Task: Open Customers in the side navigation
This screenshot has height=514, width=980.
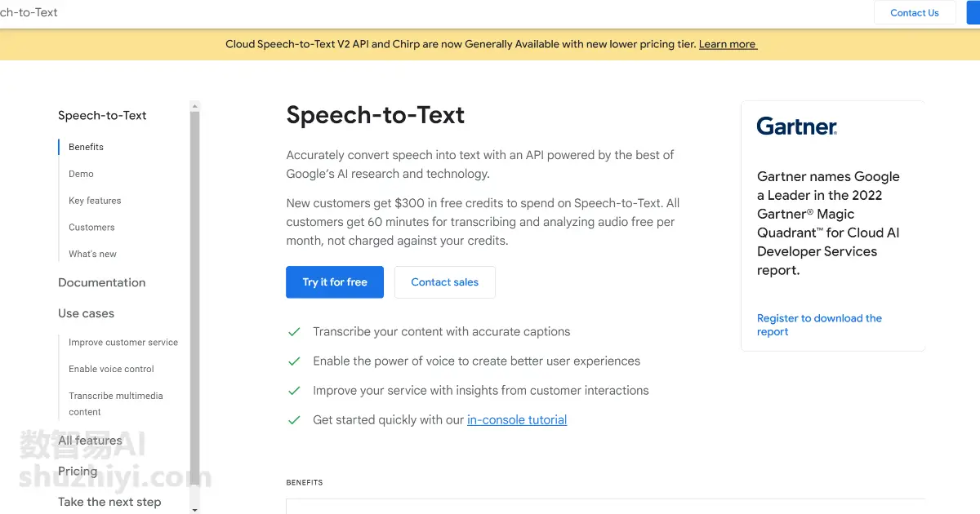Action: click(x=91, y=228)
